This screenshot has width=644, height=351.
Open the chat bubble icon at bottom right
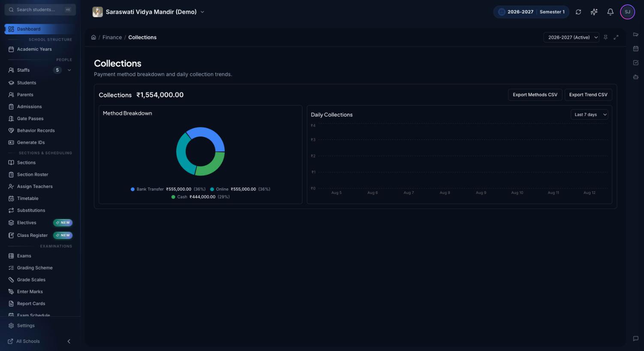tap(636, 339)
